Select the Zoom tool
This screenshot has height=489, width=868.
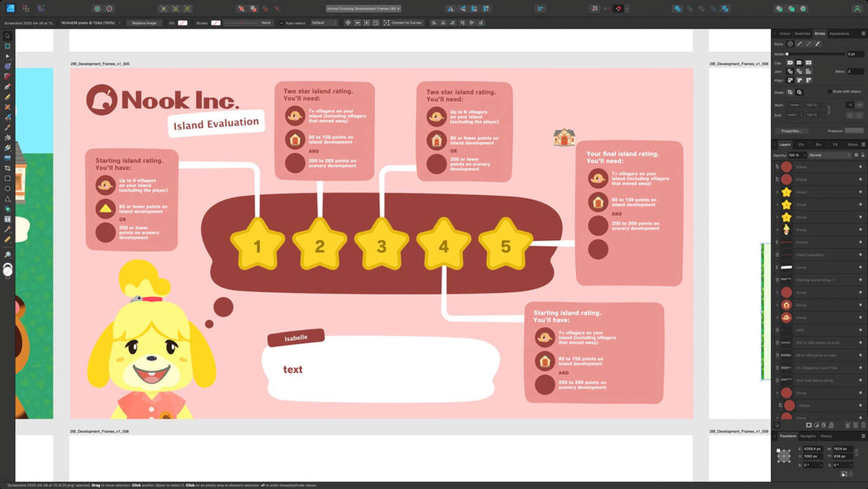7,254
